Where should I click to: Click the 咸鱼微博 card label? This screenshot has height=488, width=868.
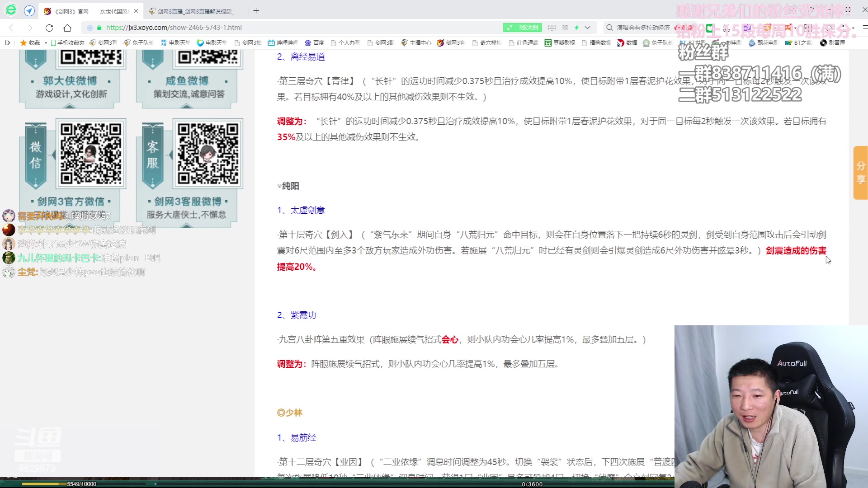point(187,81)
